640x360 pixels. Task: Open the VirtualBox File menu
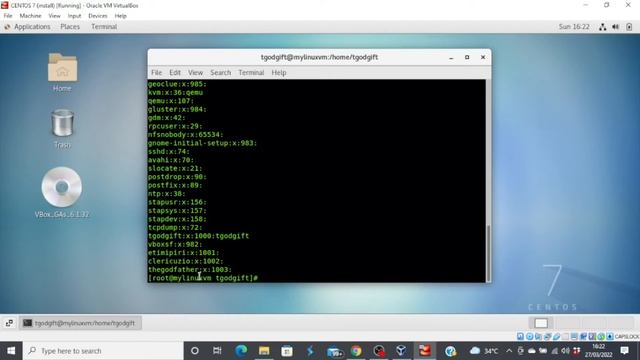(x=8, y=16)
